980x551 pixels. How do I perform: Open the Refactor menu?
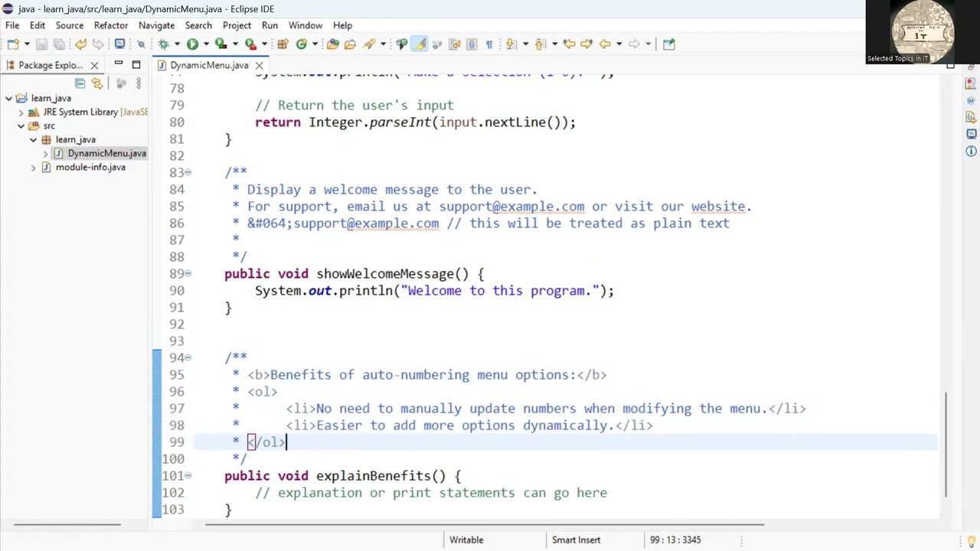point(111,25)
